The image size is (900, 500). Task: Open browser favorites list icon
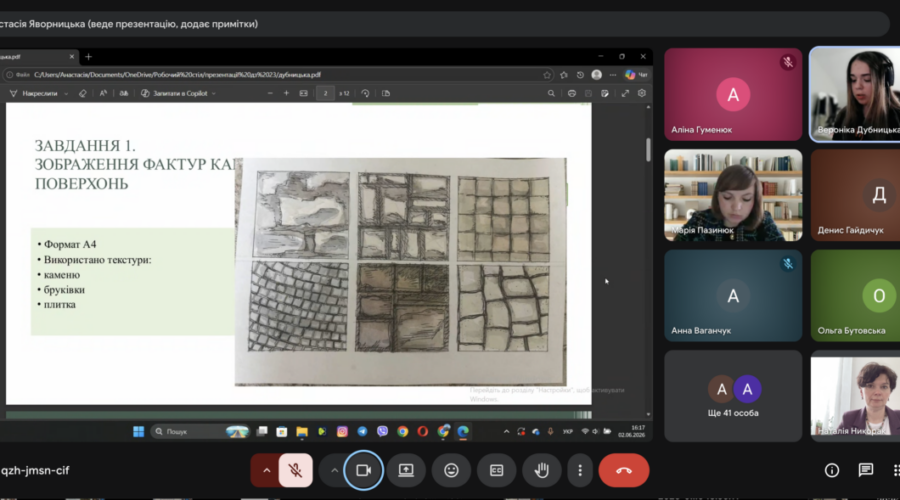pyautogui.click(x=564, y=75)
